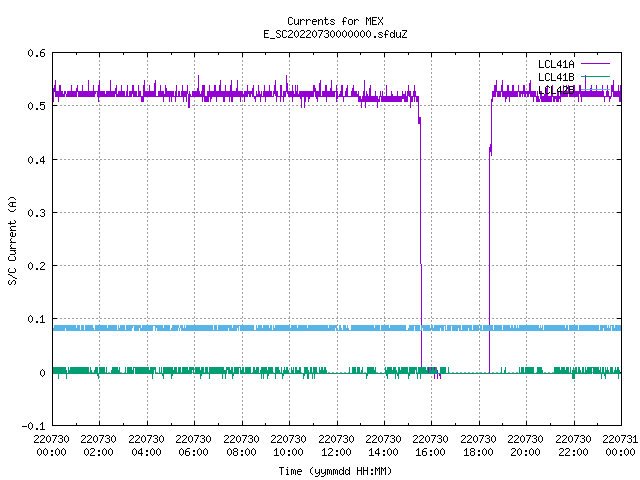Select the '0.3' y-axis tick value
The height and width of the screenshot is (480, 640).
(x=36, y=213)
